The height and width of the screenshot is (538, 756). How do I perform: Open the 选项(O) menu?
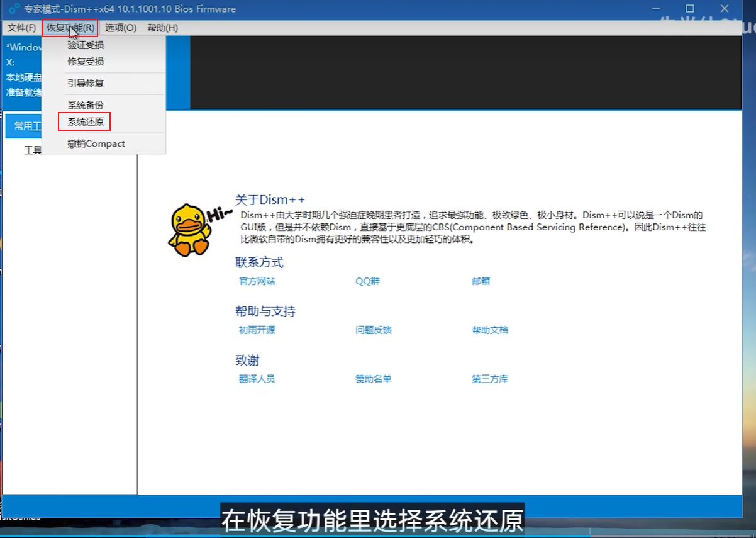[x=120, y=28]
